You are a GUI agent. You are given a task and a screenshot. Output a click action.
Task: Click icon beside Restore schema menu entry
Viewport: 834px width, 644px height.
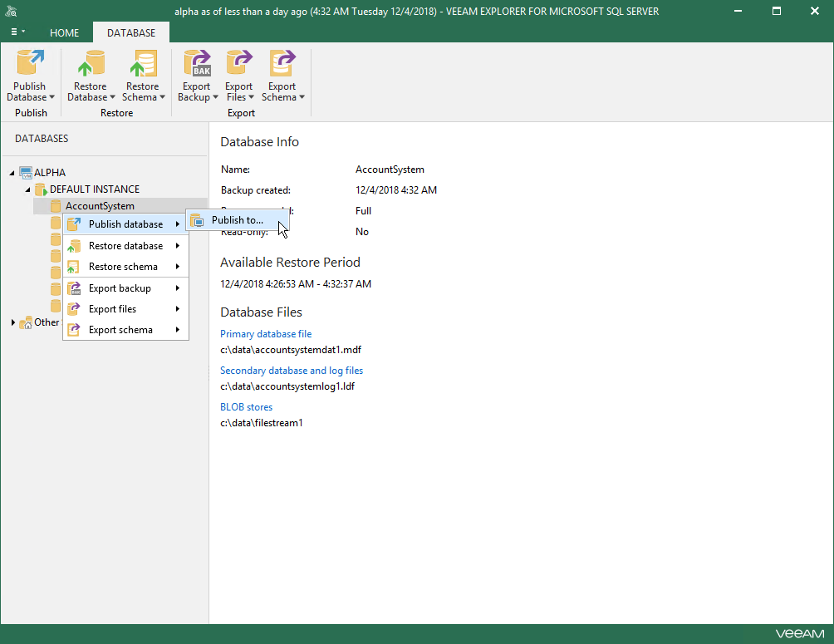pos(74,267)
